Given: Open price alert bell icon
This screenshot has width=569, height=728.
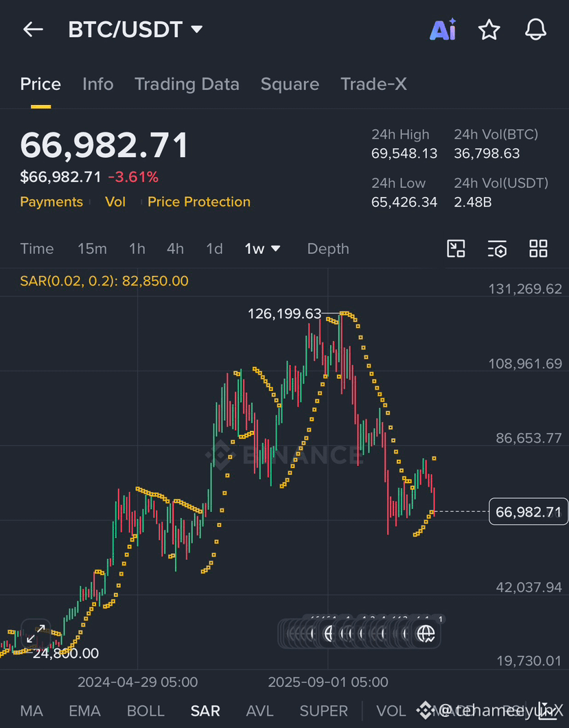Looking at the screenshot, I should pos(535,30).
